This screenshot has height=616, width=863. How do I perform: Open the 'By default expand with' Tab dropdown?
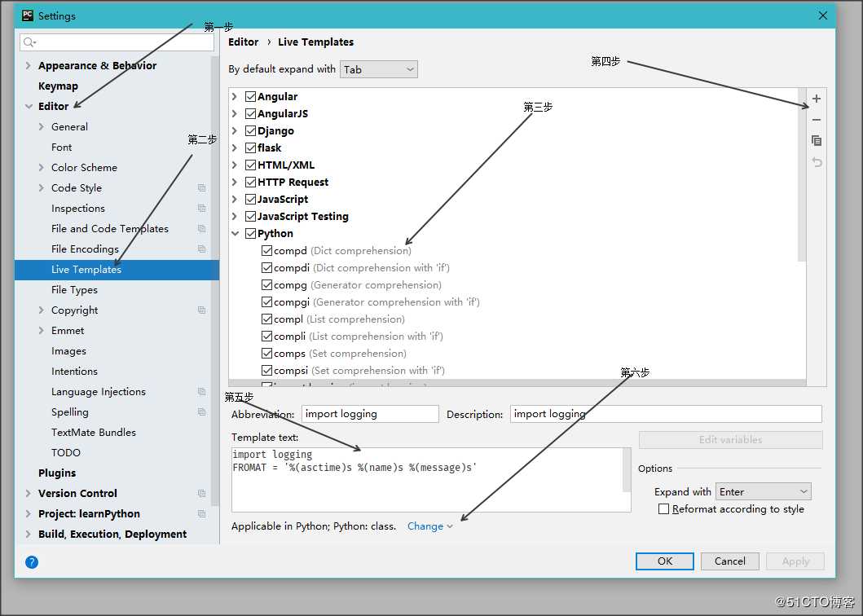[x=379, y=69]
